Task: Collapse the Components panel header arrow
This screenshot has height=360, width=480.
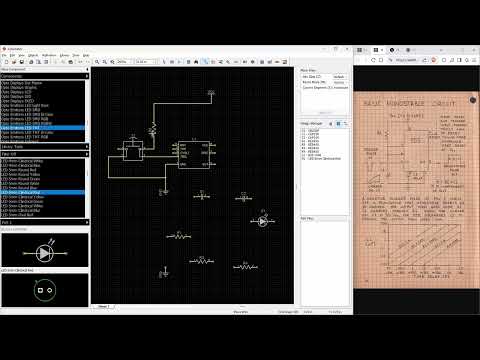Action: [87, 76]
